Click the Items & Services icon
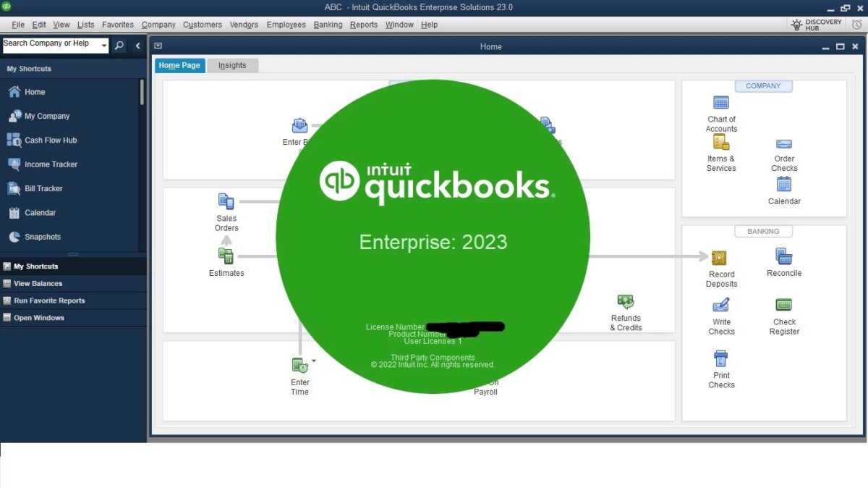The width and height of the screenshot is (868, 488). pos(721,143)
